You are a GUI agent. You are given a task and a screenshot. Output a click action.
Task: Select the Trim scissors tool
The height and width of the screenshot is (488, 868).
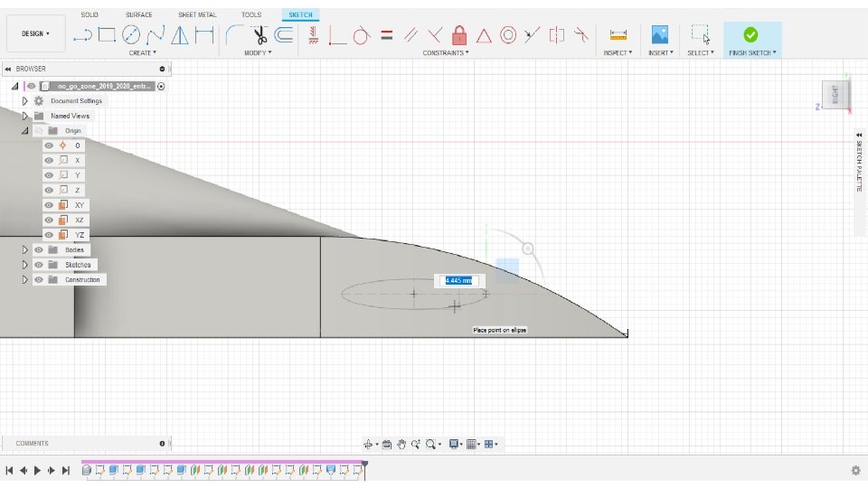[x=259, y=35]
